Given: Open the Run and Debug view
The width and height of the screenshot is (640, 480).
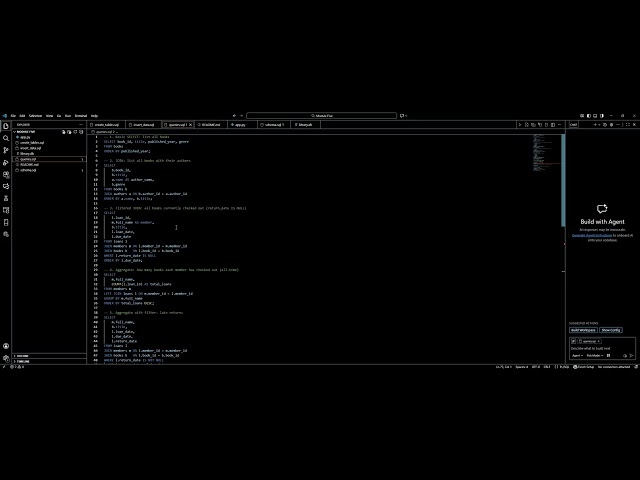Looking at the screenshot, I should (6, 162).
